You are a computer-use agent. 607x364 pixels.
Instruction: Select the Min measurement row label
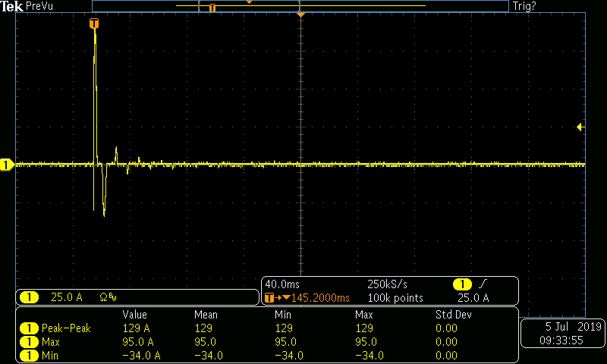pos(50,355)
